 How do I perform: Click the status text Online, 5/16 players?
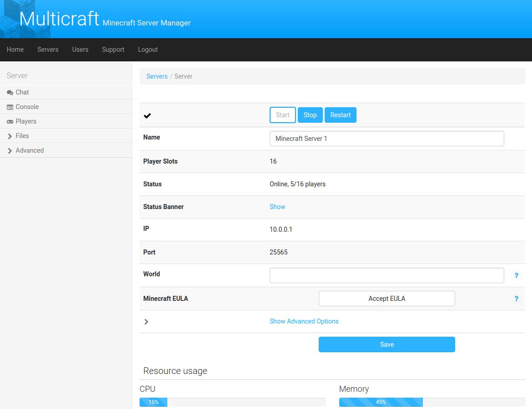tap(297, 184)
